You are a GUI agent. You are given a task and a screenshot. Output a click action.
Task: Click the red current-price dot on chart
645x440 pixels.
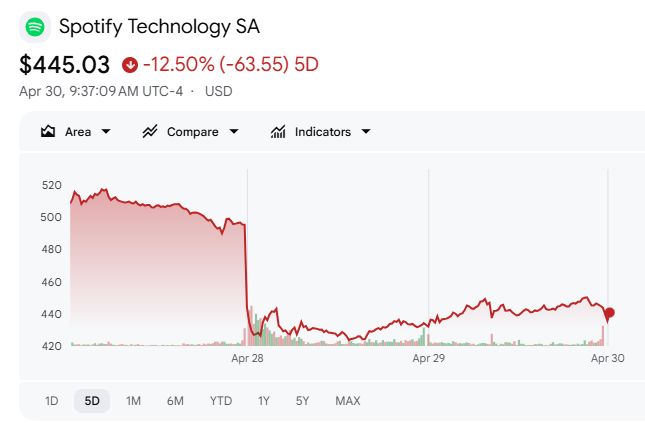tap(609, 313)
